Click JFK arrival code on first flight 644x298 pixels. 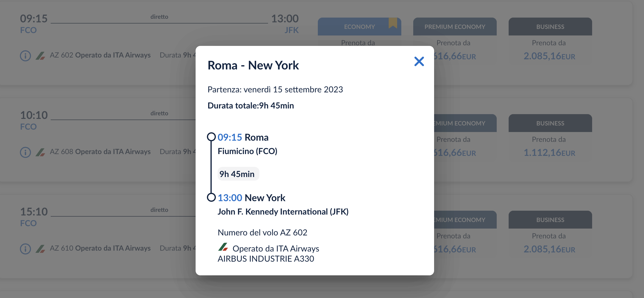[291, 30]
